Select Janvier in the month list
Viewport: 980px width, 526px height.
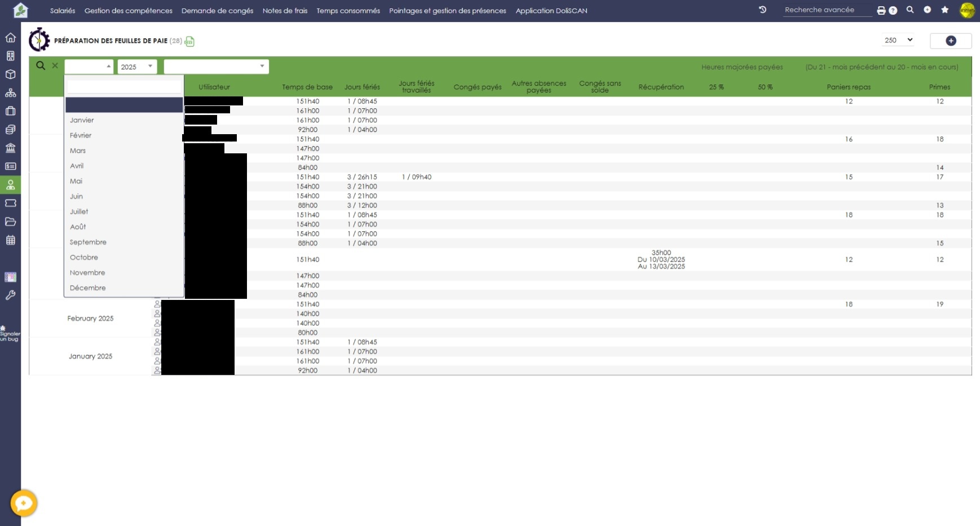124,120
